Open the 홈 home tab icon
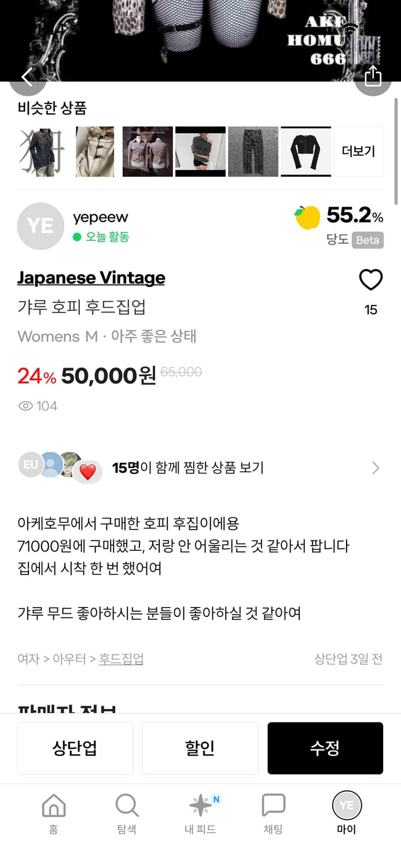This screenshot has height=868, width=401. point(53,805)
